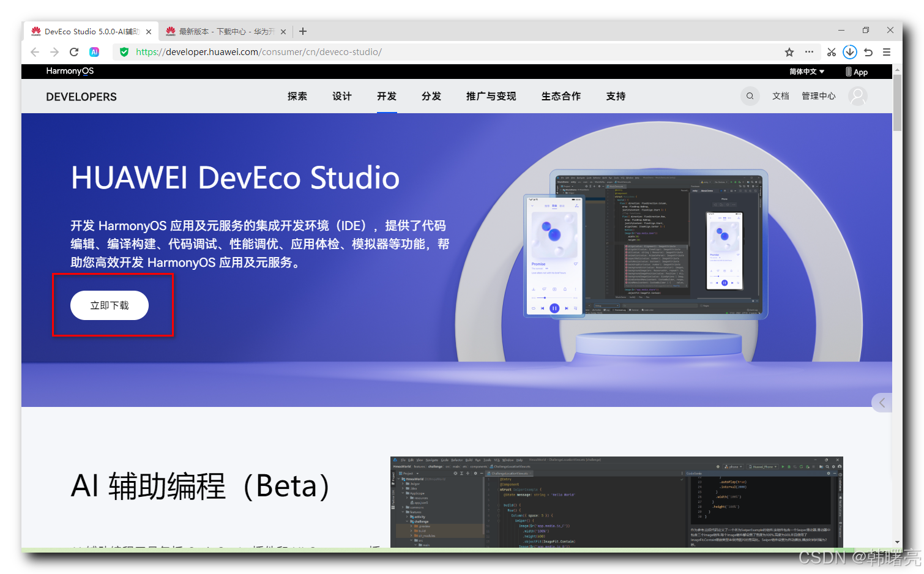924x574 pixels.
Task: Open the 管理中心 link
Action: tap(819, 96)
